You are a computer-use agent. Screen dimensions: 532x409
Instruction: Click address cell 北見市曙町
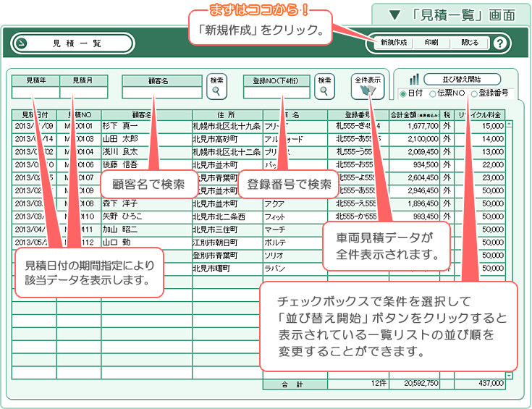[x=227, y=268]
